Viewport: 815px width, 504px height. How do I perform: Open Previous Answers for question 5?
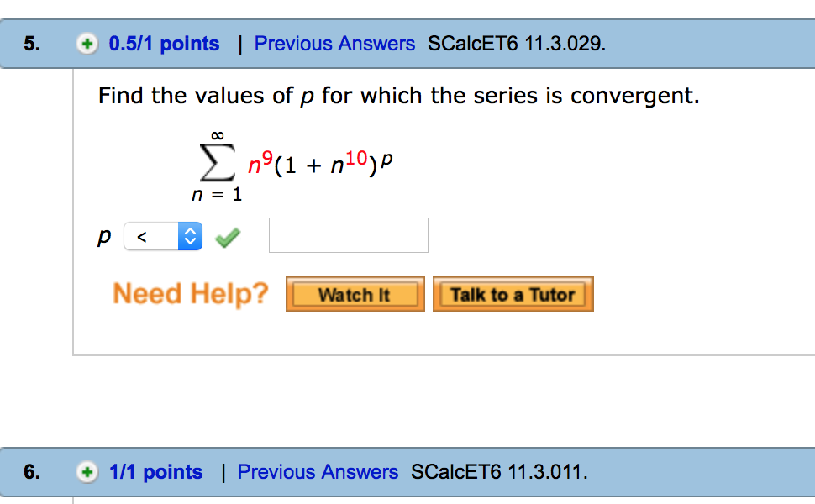pyautogui.click(x=334, y=43)
